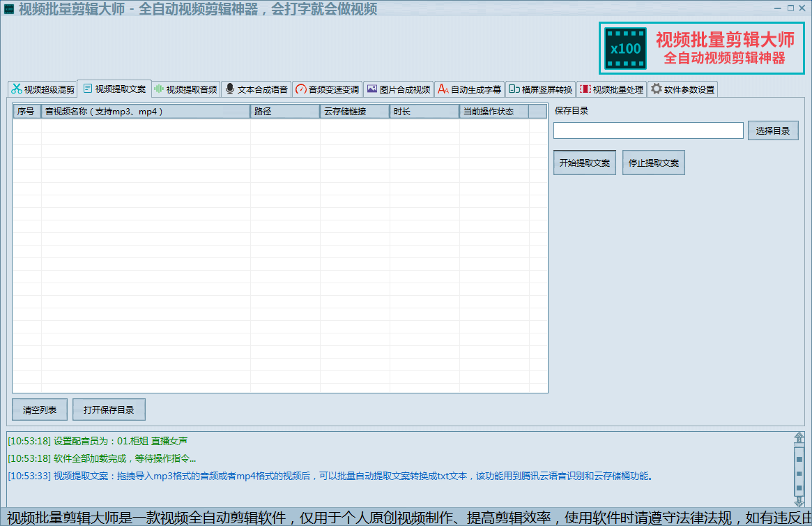Screen dimensions: 812x526
Task: Click the film icon on 视频批量处理 tab
Action: (585, 89)
